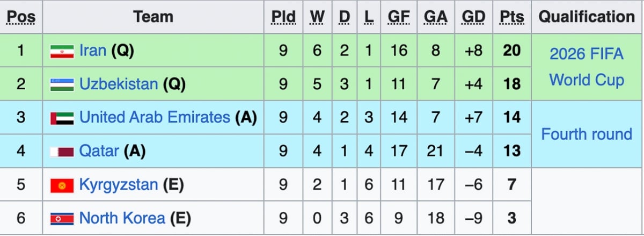Click the GF column header abbreviation

point(399,17)
